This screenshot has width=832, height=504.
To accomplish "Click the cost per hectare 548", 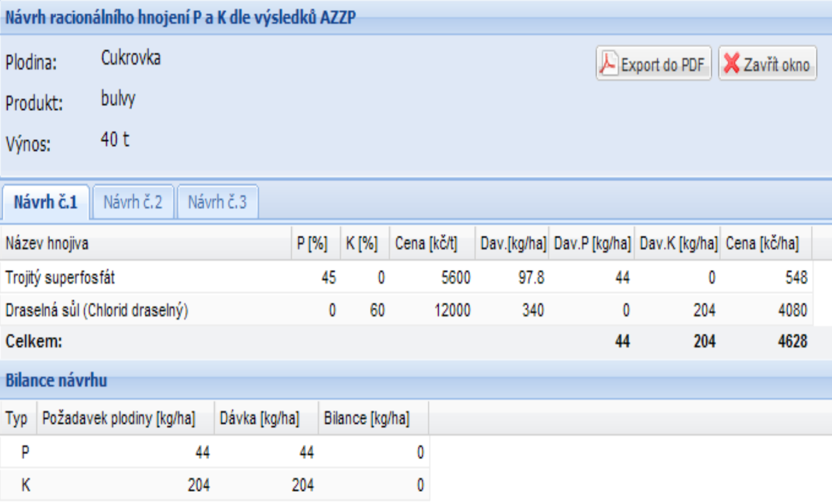I will click(797, 277).
